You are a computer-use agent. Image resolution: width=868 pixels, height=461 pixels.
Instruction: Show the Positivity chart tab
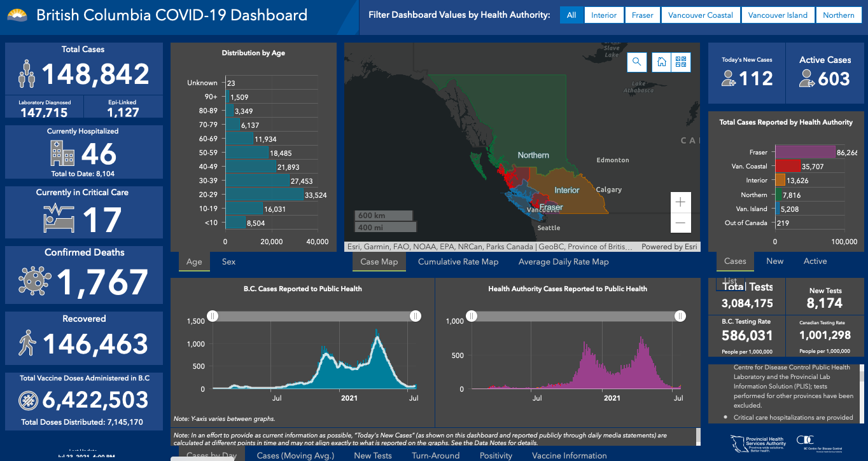496,455
